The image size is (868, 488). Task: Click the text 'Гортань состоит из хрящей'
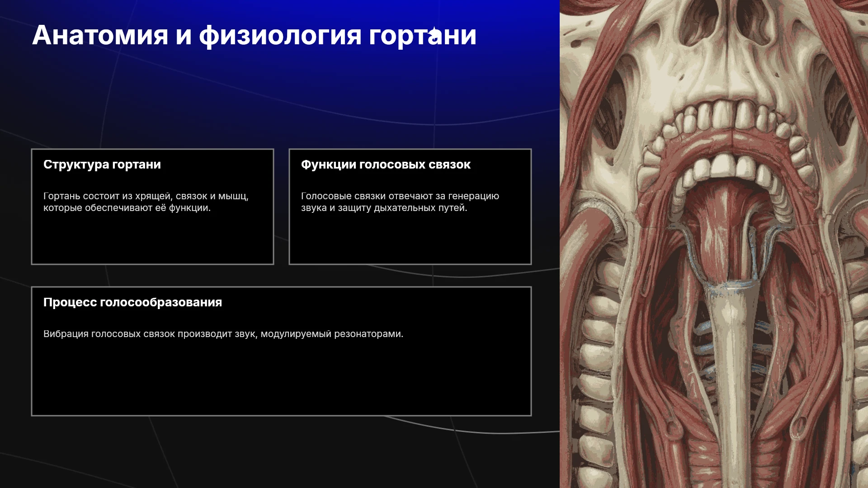108,196
